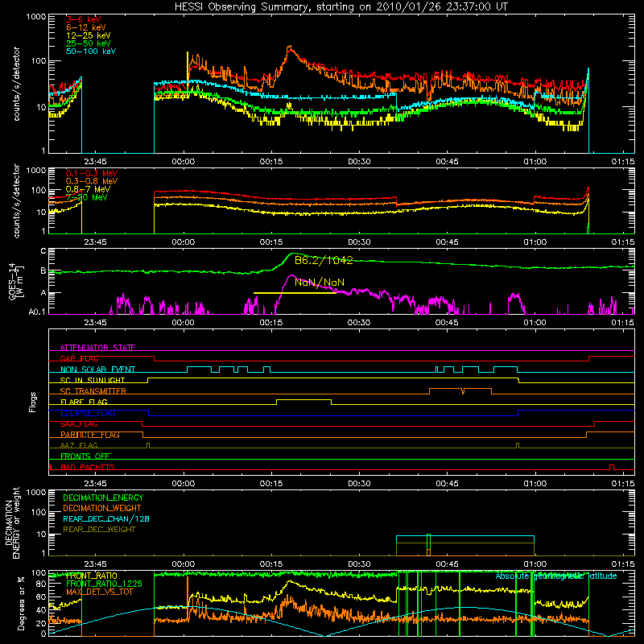
Task: Click the 01:00 tick label under the Flags panel
Action: point(535,484)
